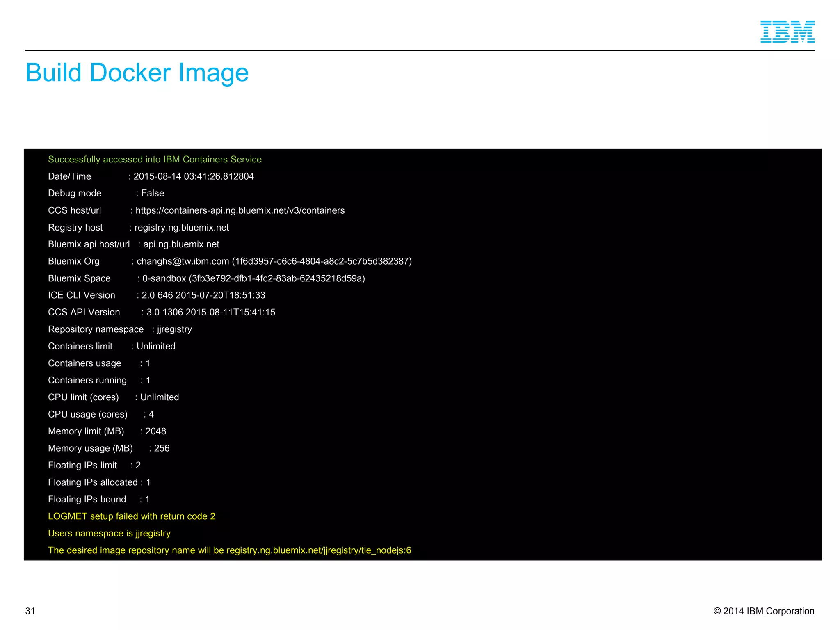Click the CCS host/url containers-api link text

[240, 210]
